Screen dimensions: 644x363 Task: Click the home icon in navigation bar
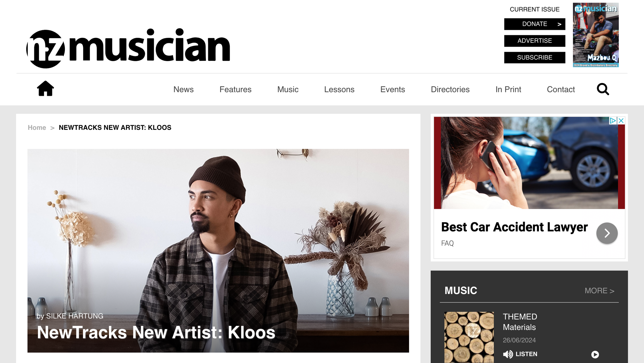45,88
